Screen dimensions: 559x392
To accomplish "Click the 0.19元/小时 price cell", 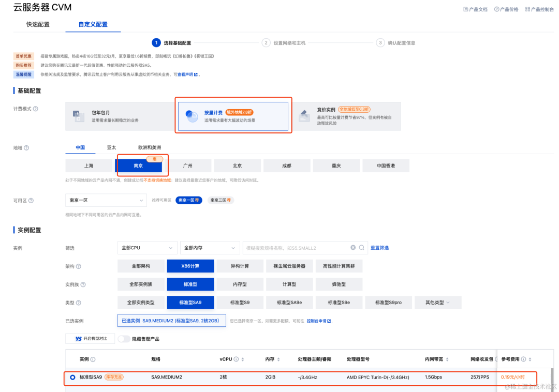I will pos(512,377).
